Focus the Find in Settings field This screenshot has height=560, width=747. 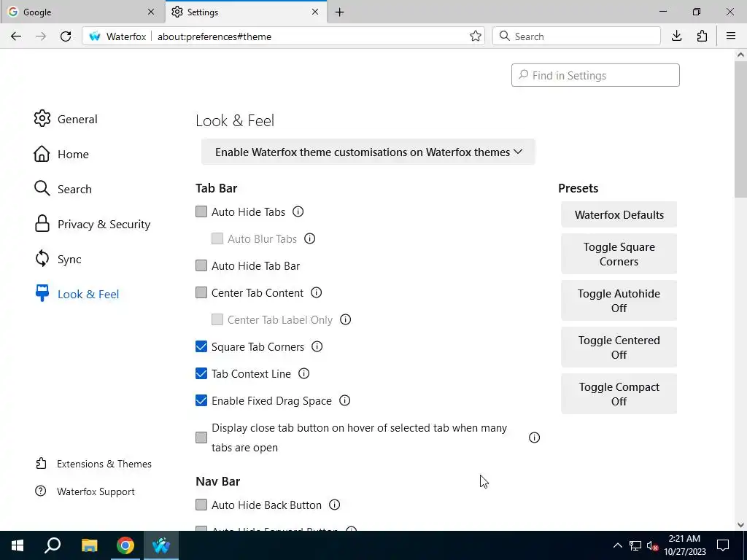tap(595, 75)
